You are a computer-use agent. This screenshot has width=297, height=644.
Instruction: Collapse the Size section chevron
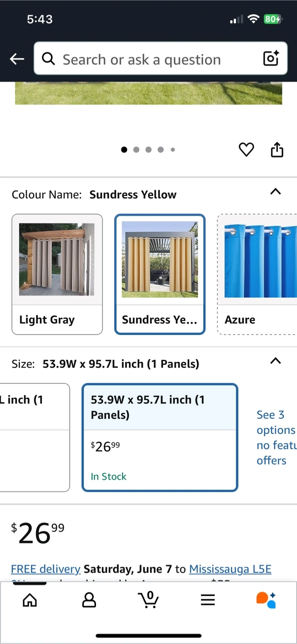pyautogui.click(x=276, y=361)
